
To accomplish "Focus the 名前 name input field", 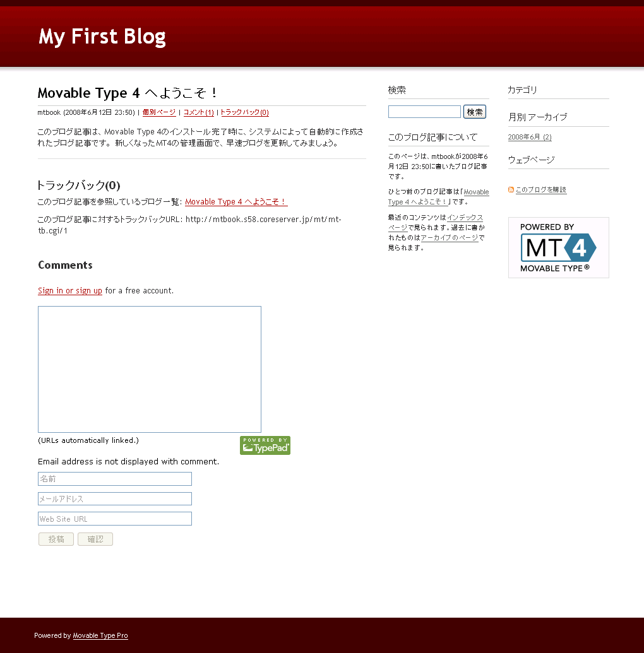I will (x=115, y=479).
